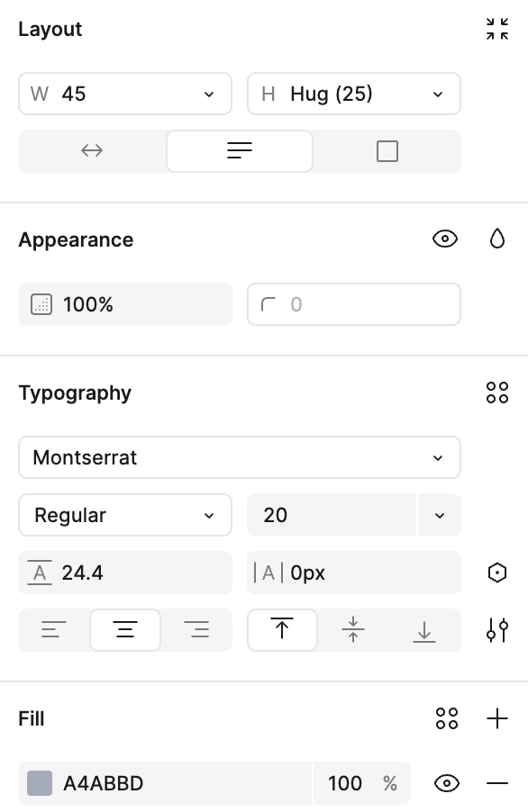Select auto width resizing icon
Image resolution: width=528 pixels, height=812 pixels.
tap(92, 150)
